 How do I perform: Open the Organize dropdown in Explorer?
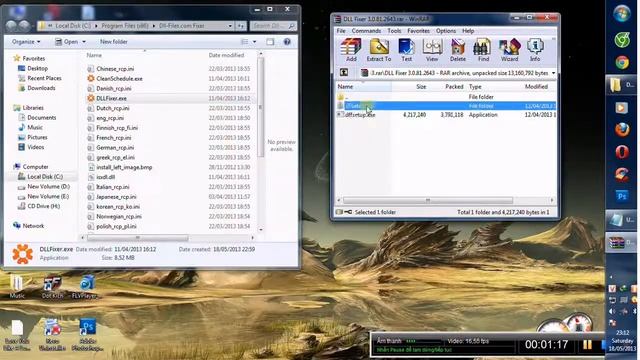(x=26, y=42)
